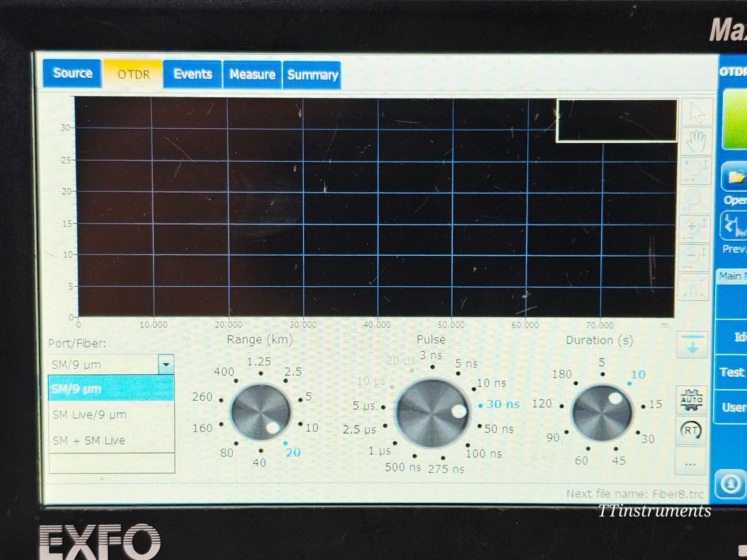Click the blue down-arrow icon below the graph tools

692,345
